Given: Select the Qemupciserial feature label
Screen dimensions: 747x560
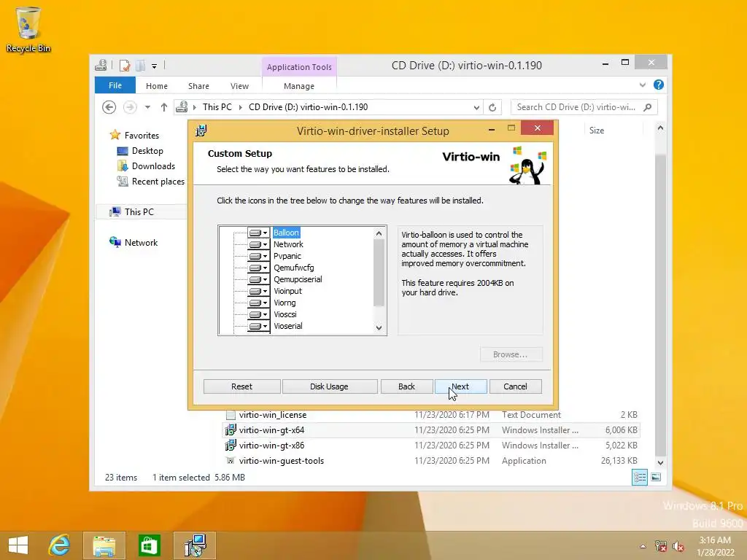Looking at the screenshot, I should (298, 279).
